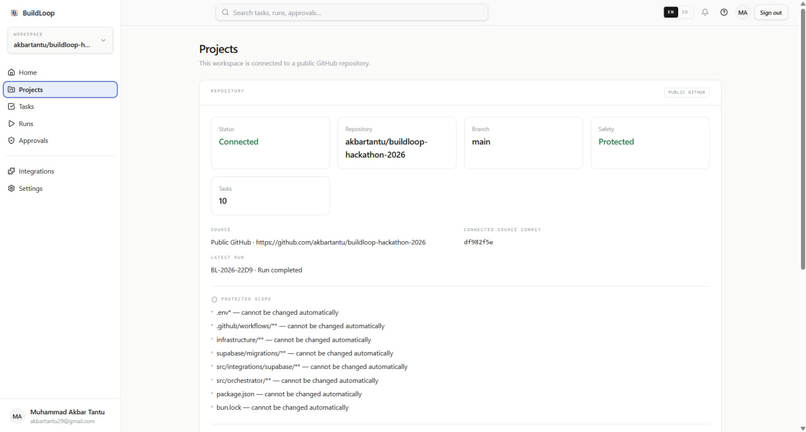Switch language to the second option
This screenshot has height=432, width=806.
[x=685, y=12]
